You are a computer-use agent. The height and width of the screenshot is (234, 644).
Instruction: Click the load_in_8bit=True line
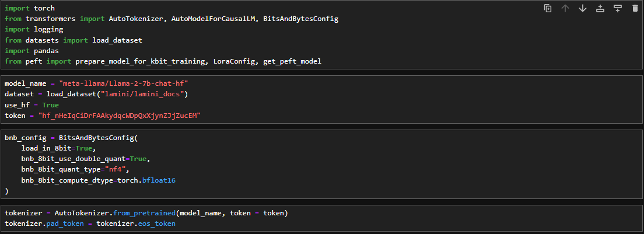[58, 148]
